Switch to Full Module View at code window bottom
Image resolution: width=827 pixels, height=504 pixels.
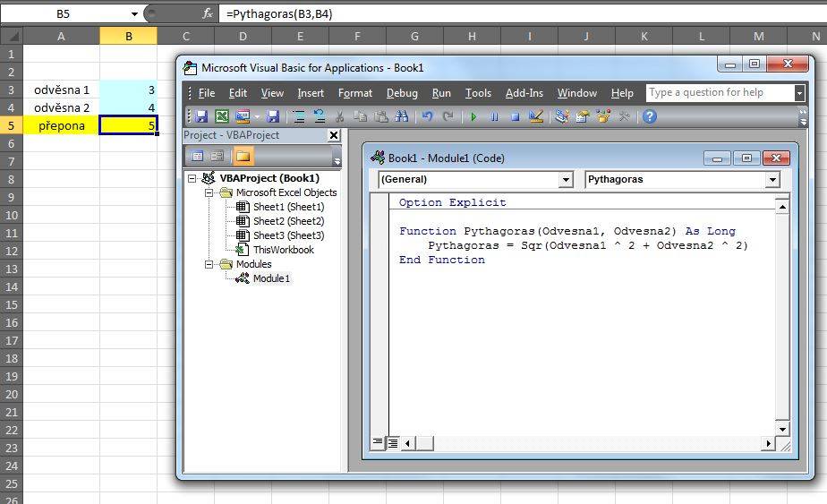(393, 443)
